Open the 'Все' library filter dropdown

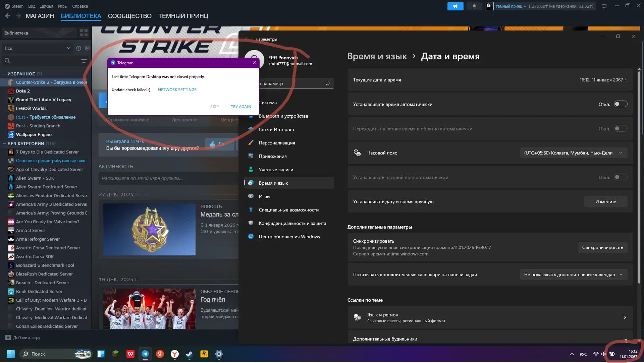pos(37,48)
